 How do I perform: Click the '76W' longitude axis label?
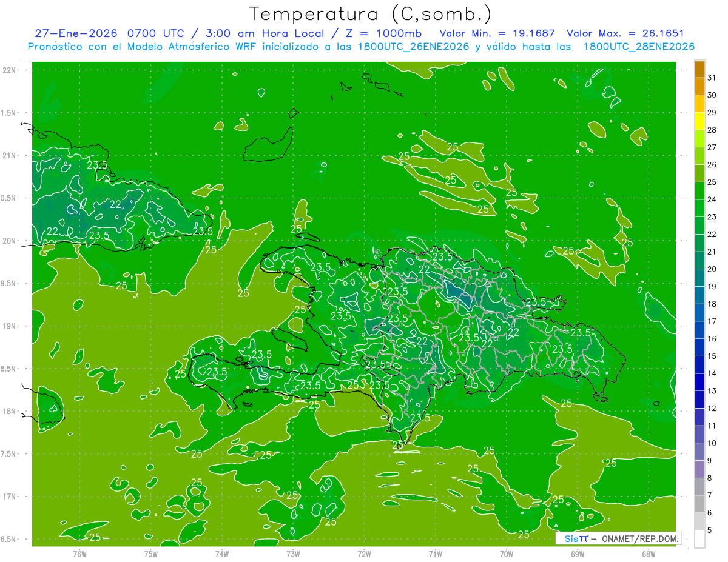[x=79, y=554]
